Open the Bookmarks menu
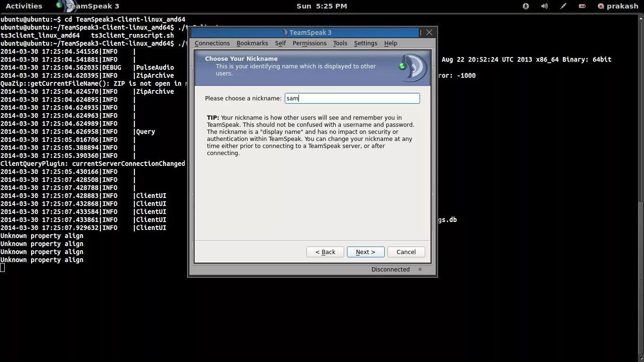644x362 pixels. click(x=252, y=43)
